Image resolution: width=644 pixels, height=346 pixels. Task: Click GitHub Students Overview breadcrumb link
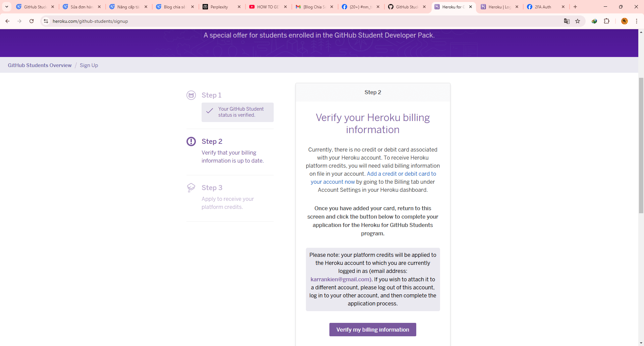pos(40,65)
